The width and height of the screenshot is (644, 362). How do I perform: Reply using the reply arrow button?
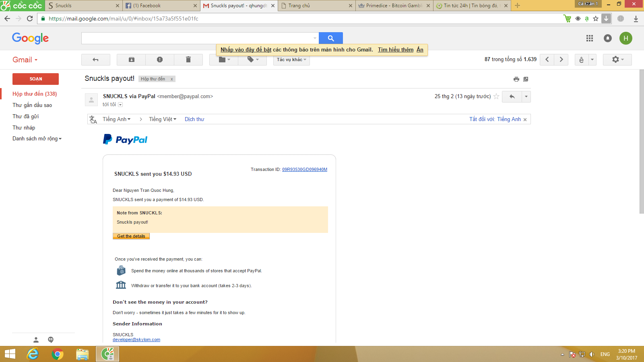coord(512,97)
